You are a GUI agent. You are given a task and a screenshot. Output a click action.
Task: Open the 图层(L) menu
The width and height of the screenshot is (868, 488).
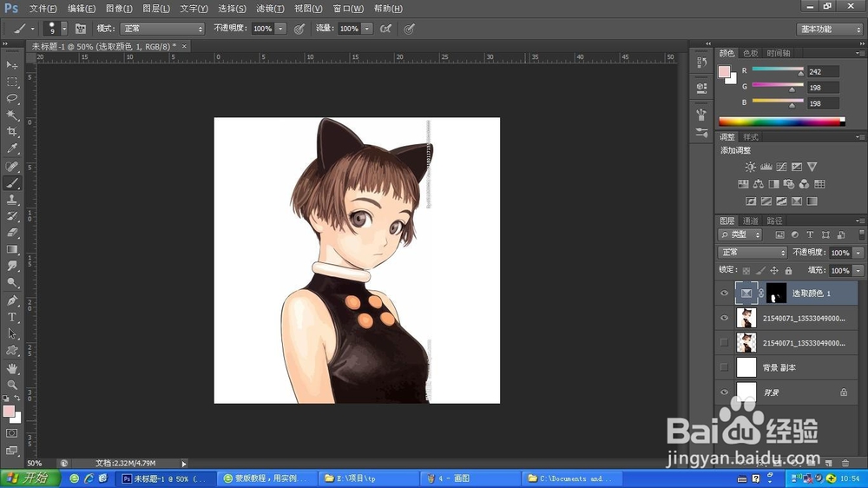(x=156, y=9)
